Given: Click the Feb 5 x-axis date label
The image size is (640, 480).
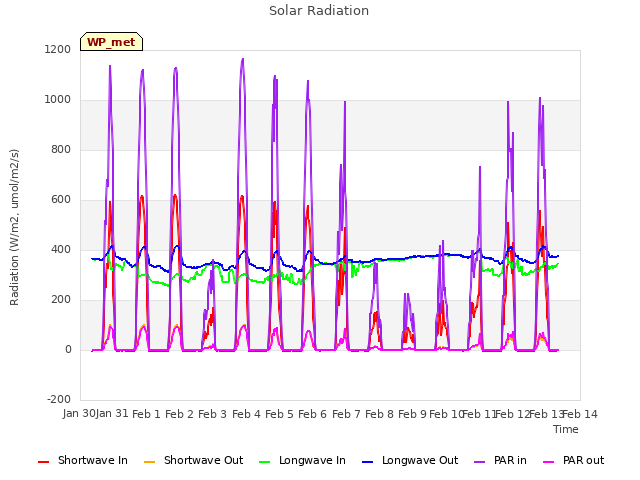Looking at the screenshot, I should point(279,414).
